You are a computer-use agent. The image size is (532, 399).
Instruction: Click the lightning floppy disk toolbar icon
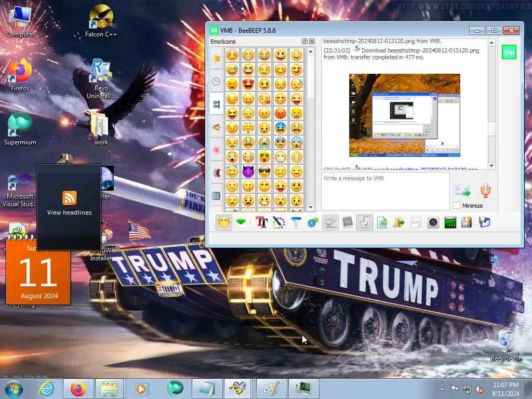click(x=467, y=222)
